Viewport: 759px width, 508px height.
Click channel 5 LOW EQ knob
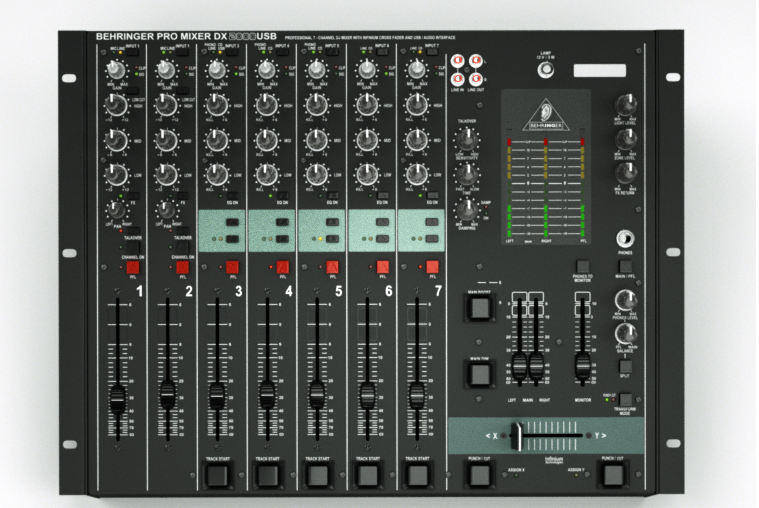point(317,174)
